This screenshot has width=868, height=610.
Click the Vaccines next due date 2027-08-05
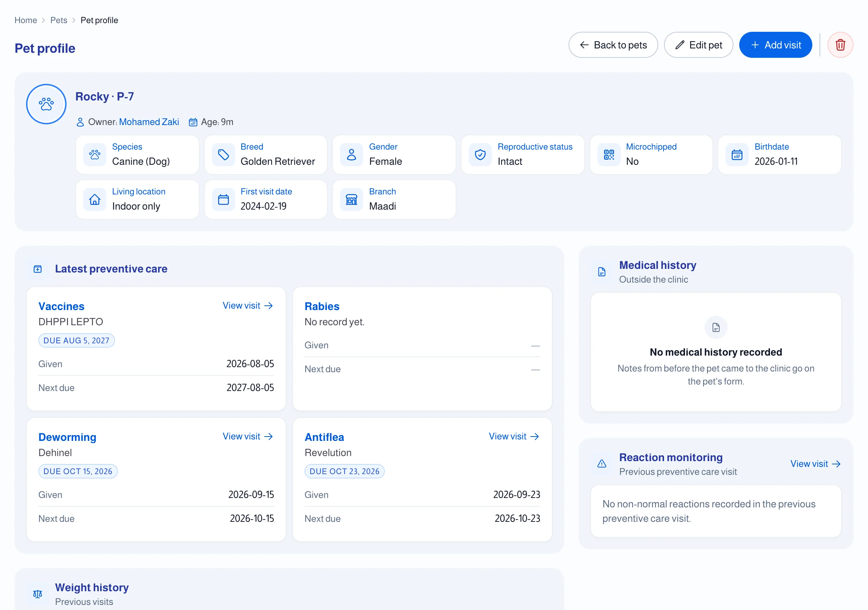tap(250, 388)
